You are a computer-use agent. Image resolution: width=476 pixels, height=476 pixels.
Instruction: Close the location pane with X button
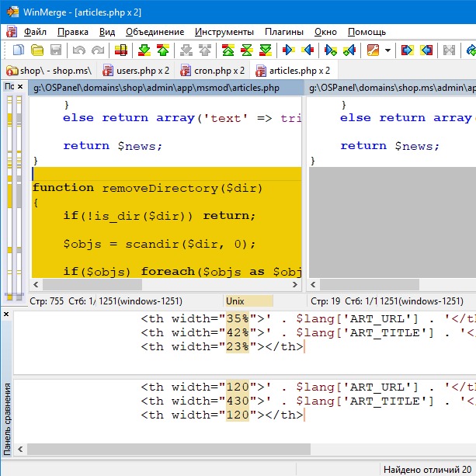[x=21, y=87]
